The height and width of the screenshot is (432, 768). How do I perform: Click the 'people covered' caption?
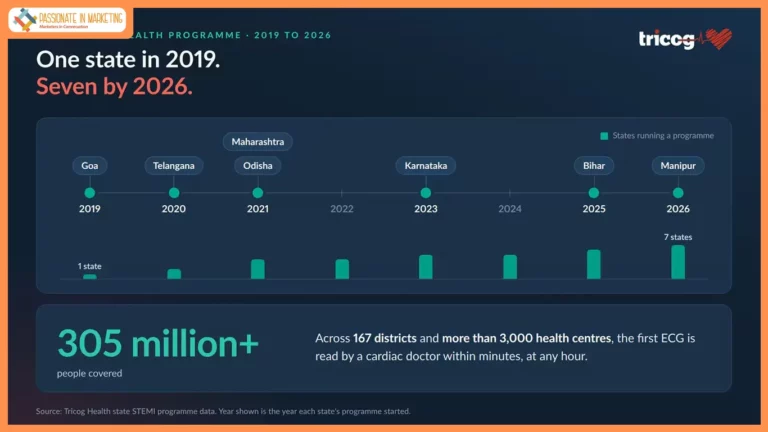point(90,374)
